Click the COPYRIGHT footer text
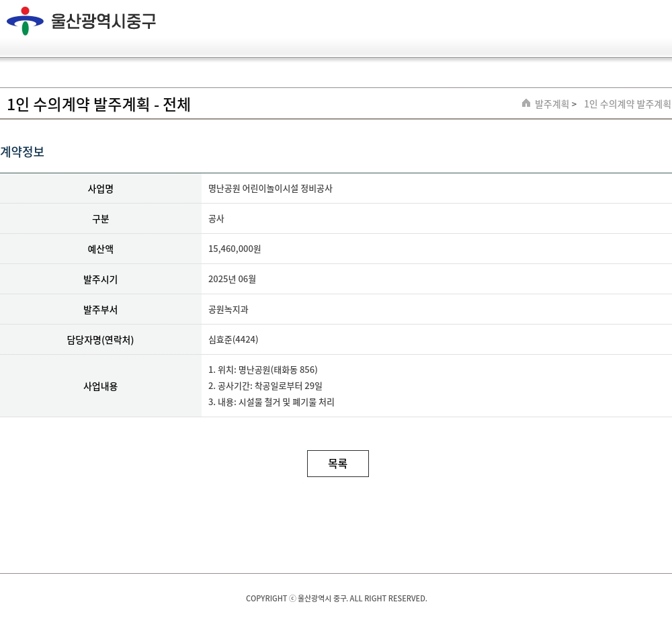This screenshot has height=641, width=672. [337, 599]
